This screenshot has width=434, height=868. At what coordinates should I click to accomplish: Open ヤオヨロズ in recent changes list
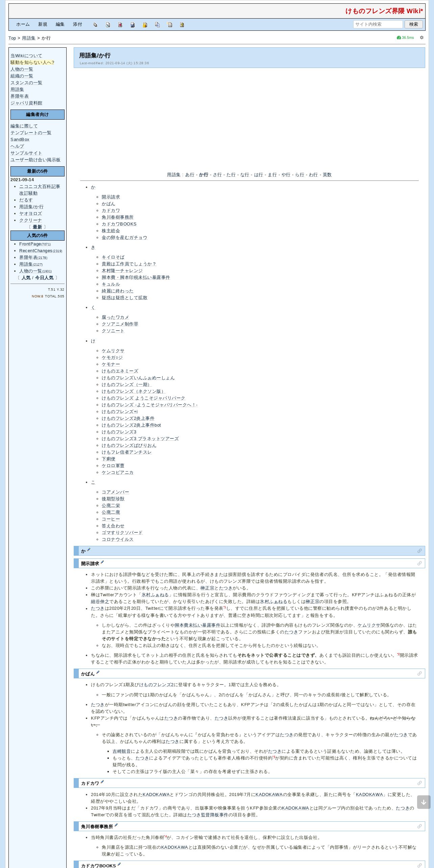[x=31, y=214]
